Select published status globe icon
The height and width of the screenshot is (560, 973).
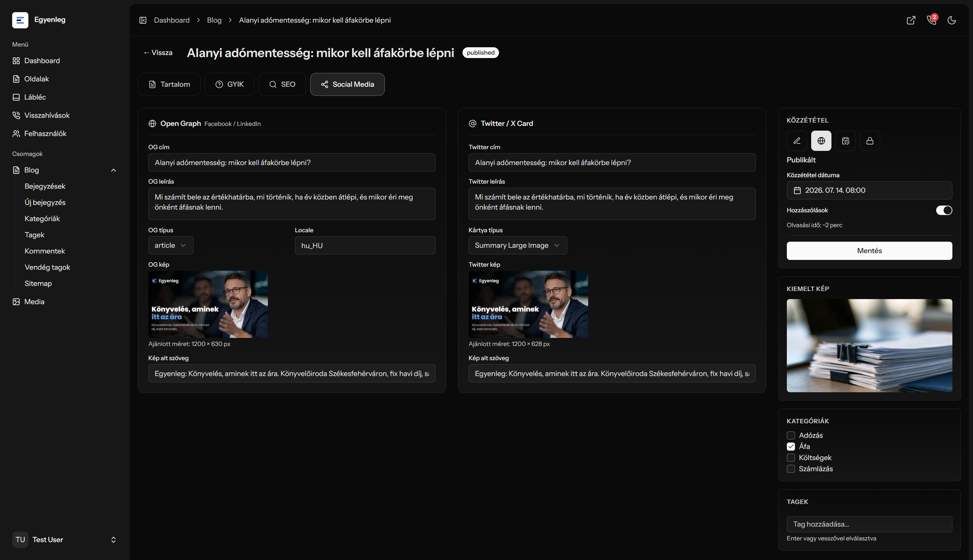(x=821, y=141)
